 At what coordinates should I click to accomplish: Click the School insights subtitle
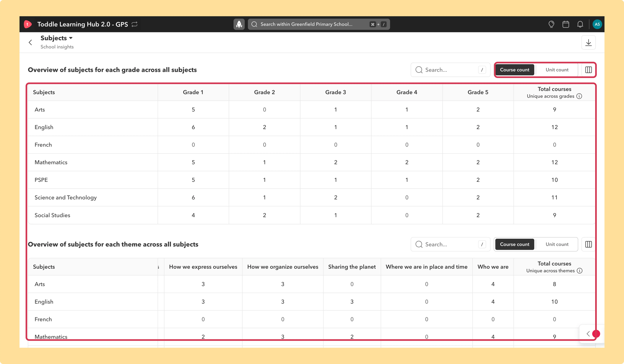pyautogui.click(x=57, y=47)
